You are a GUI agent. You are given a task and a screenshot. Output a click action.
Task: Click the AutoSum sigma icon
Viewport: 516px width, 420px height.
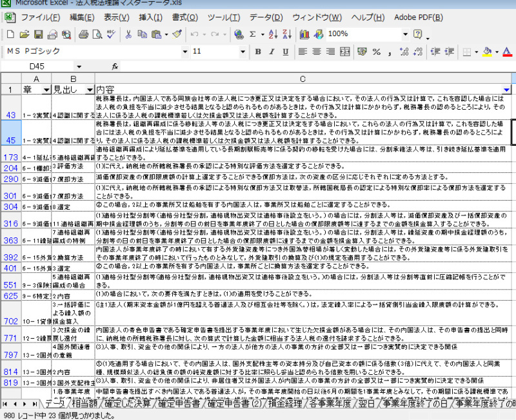[252, 34]
